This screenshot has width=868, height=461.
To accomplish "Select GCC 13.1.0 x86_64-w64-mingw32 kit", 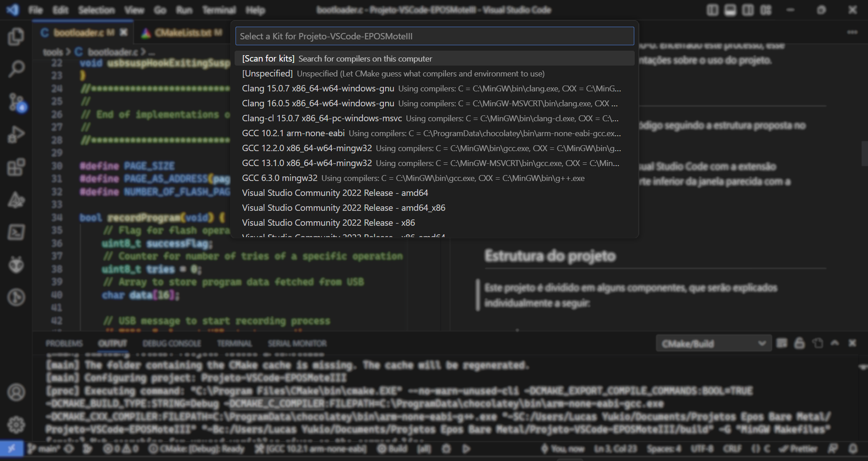I will 434,163.
